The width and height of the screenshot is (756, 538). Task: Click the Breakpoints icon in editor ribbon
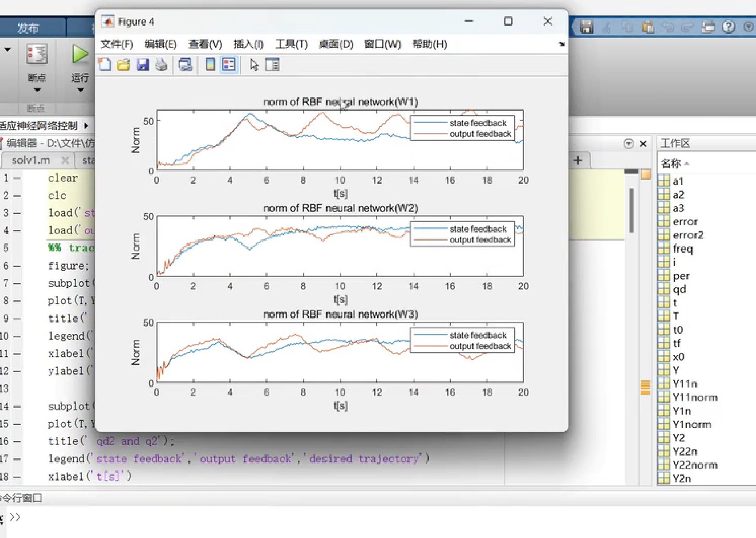37,55
